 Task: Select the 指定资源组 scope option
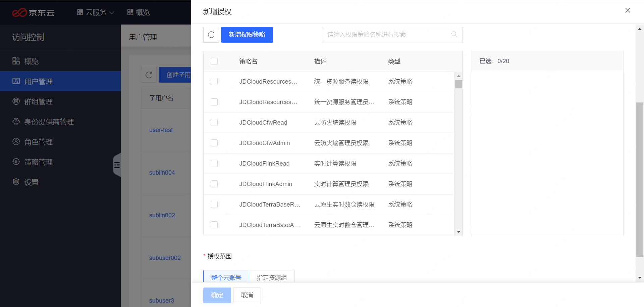pyautogui.click(x=272, y=277)
